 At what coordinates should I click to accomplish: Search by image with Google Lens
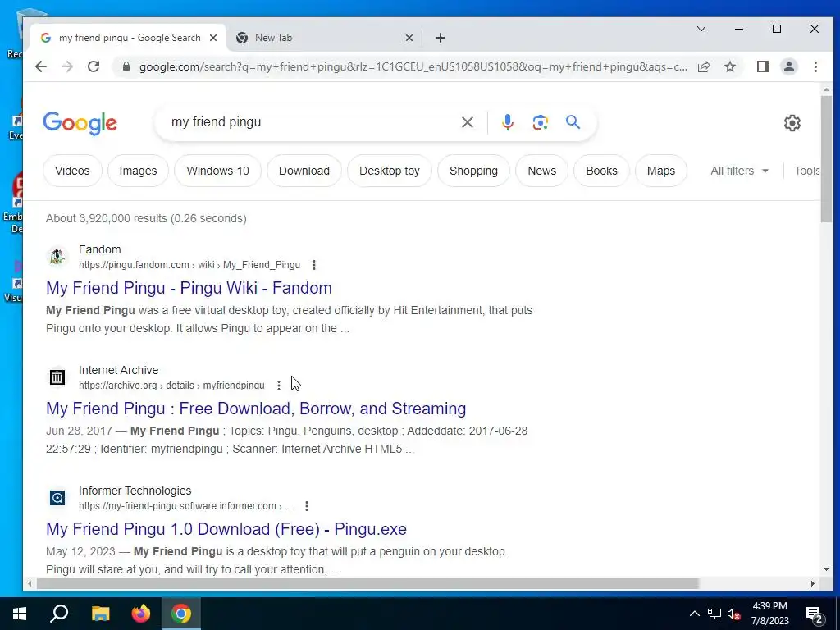tap(540, 122)
